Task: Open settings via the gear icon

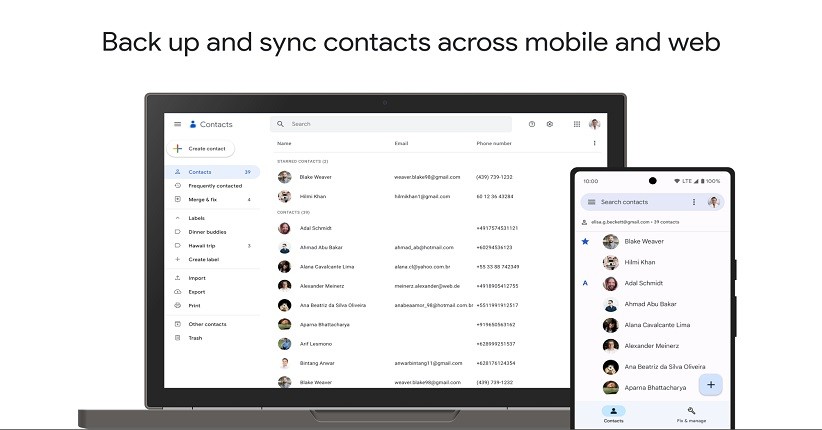Action: pyautogui.click(x=550, y=124)
